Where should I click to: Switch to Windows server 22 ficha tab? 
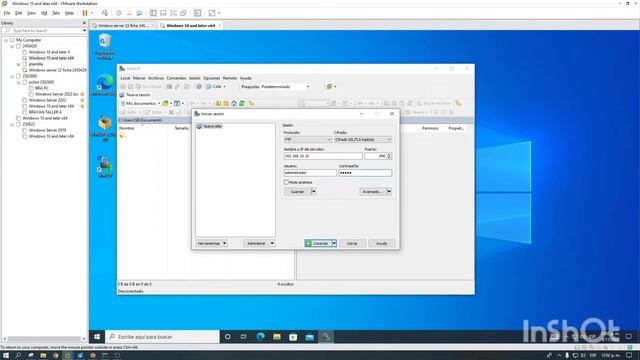[x=122, y=25]
